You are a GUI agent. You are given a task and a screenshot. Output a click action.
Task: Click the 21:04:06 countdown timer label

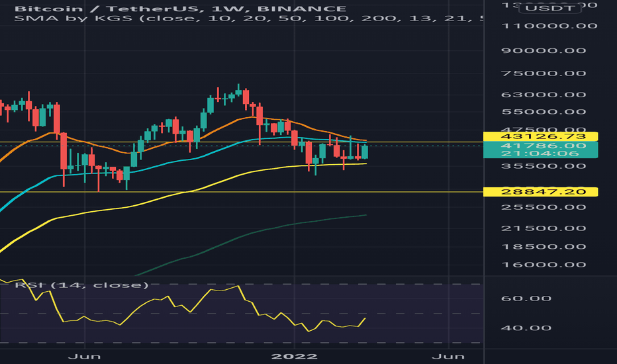(x=540, y=154)
